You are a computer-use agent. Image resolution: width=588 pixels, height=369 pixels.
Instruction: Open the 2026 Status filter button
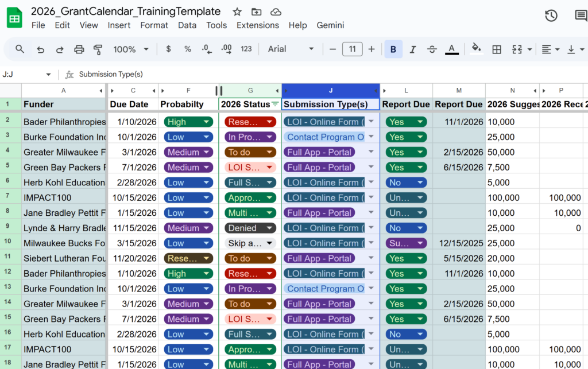click(274, 104)
